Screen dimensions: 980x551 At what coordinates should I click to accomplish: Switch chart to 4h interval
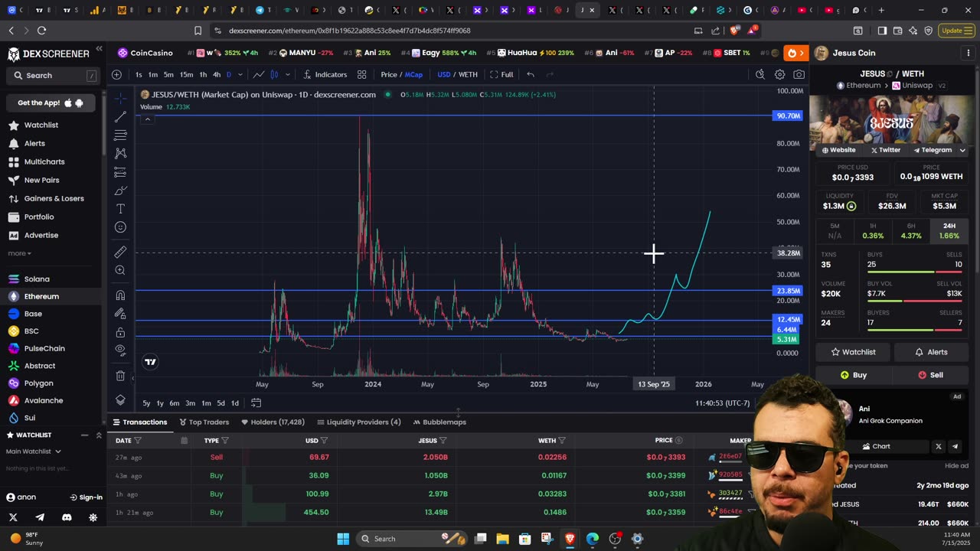point(217,74)
